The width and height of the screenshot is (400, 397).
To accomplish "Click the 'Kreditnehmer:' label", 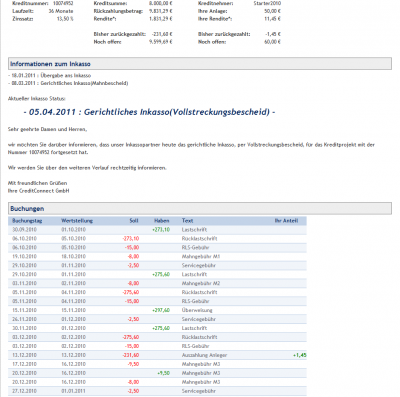I will pos(215,3).
